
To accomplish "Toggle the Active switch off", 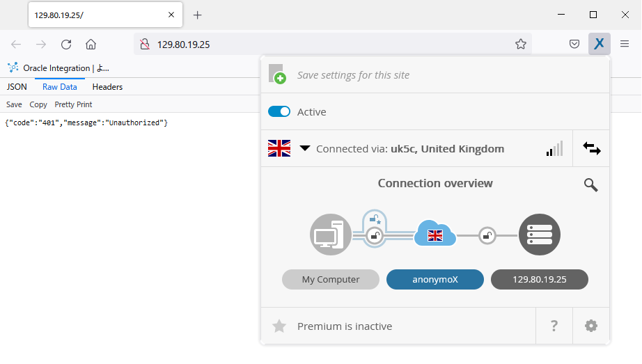I will point(279,111).
